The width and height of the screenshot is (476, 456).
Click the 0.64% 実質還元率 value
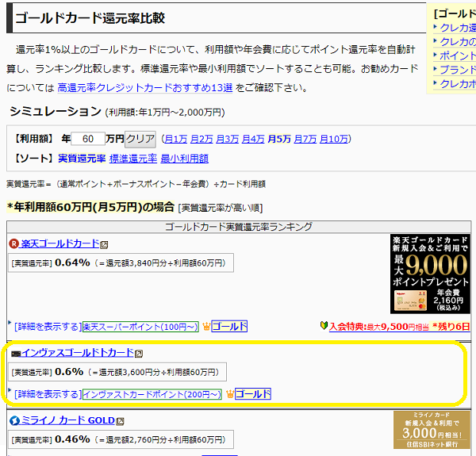pos(72,262)
